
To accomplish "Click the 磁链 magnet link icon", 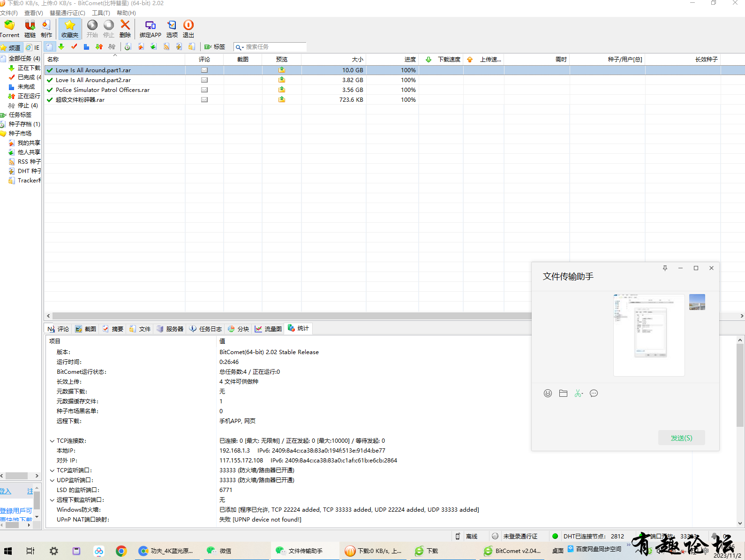I will click(x=30, y=29).
